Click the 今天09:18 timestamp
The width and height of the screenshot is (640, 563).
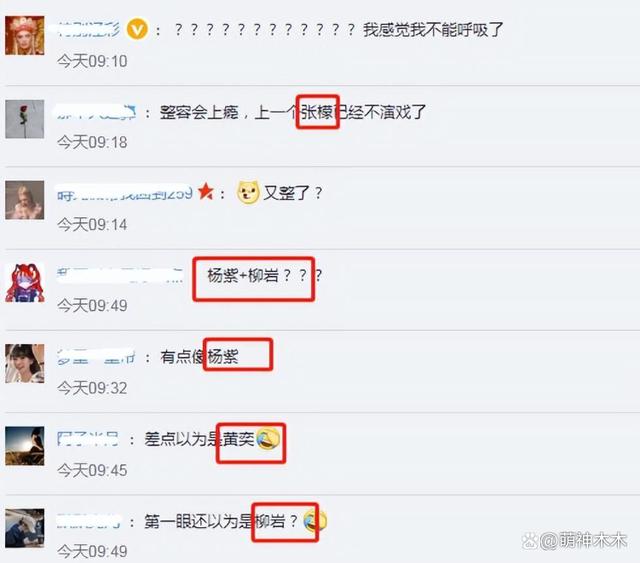[x=92, y=142]
